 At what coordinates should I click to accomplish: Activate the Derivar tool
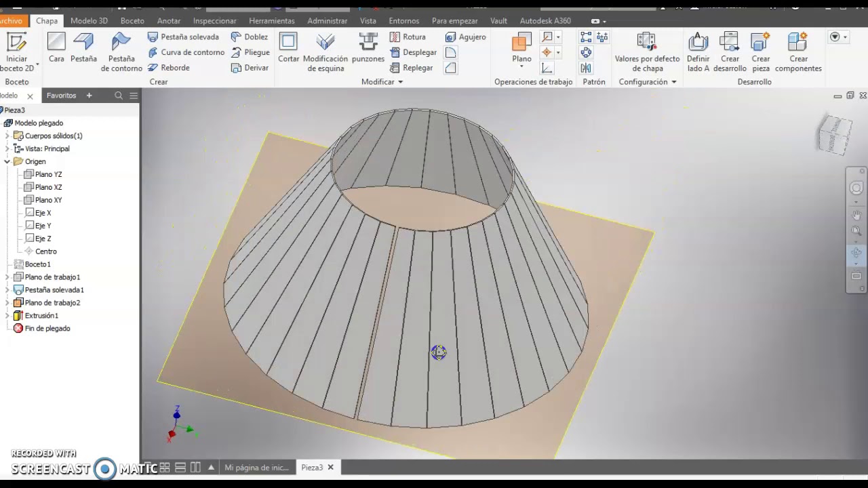pos(250,68)
